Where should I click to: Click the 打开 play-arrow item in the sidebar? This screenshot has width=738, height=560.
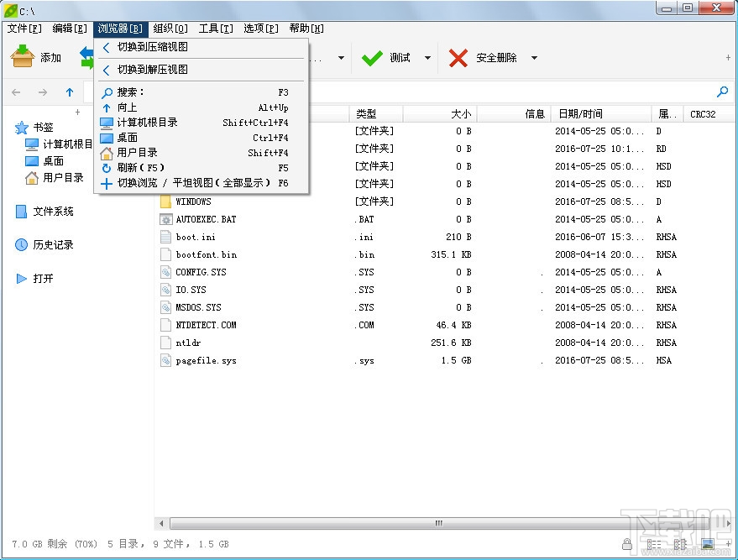point(34,279)
